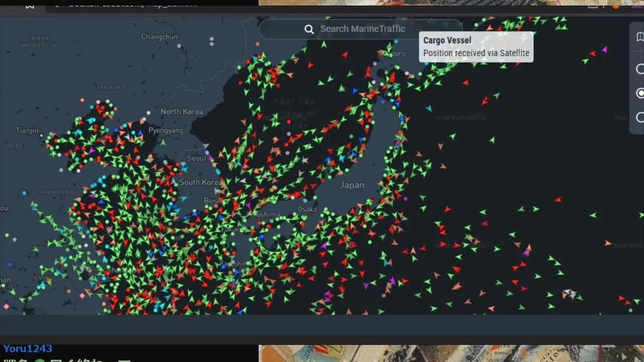Viewport: 644px width, 362px height.
Task: Click the Hiroshima city label
Action: point(264,215)
